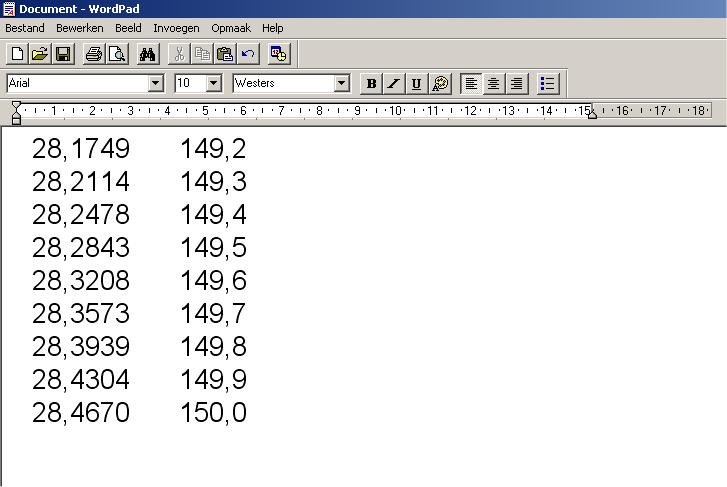Click the New document icon

(x=17, y=54)
